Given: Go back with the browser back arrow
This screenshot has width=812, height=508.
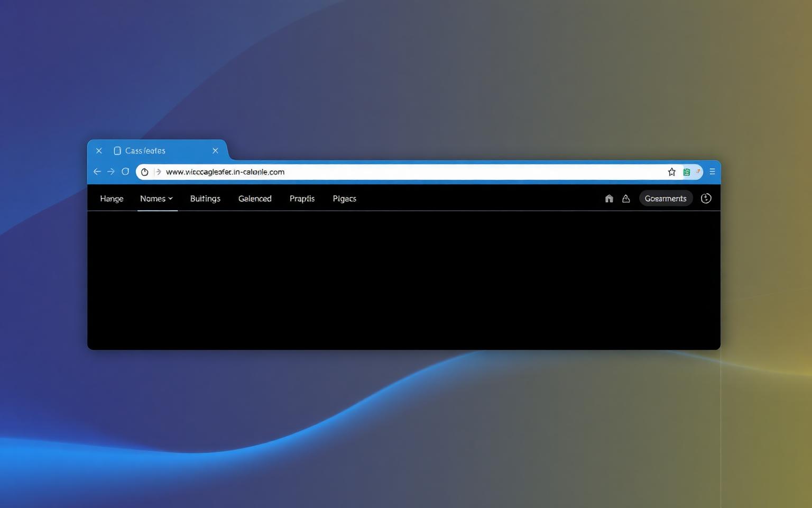Looking at the screenshot, I should (x=97, y=171).
